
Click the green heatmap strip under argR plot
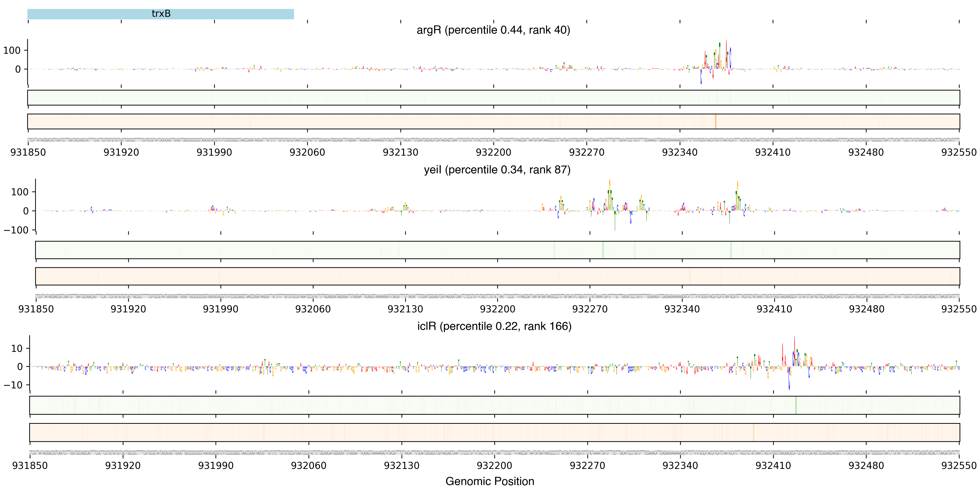point(493,98)
